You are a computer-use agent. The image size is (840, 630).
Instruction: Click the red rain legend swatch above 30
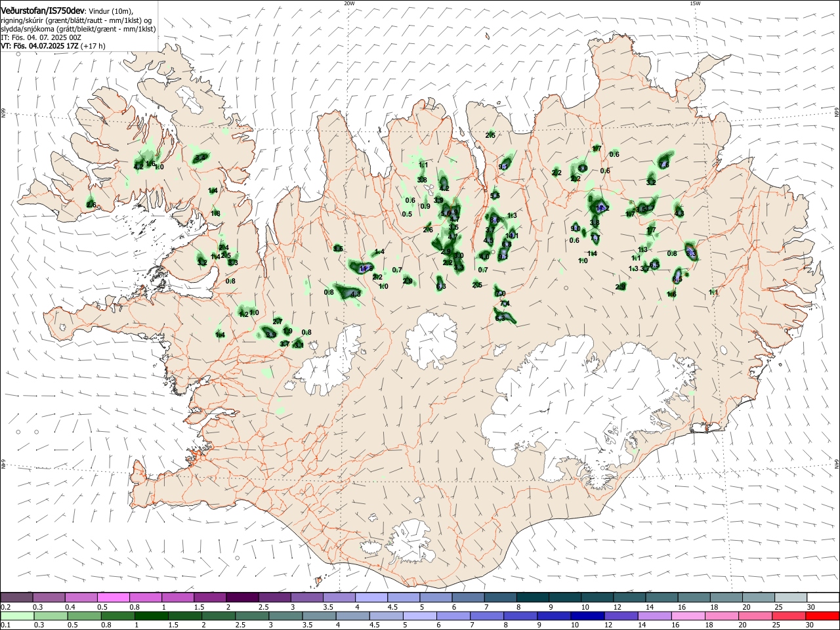[823, 616]
